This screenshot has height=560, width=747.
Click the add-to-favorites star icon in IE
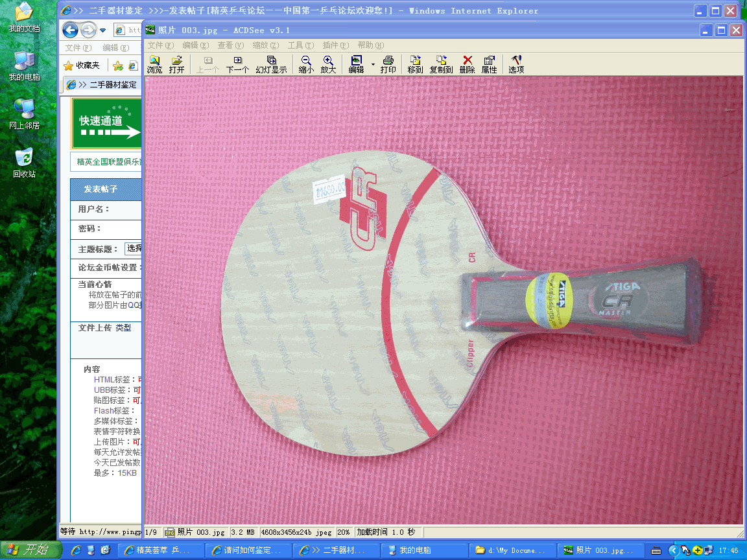pyautogui.click(x=117, y=65)
